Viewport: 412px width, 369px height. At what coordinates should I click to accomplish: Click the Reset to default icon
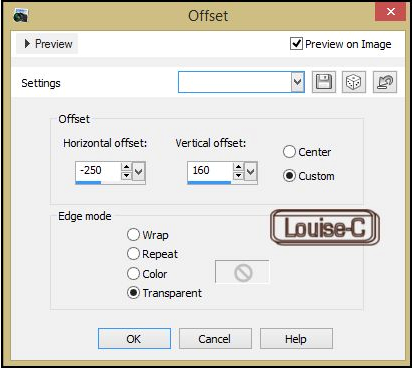pyautogui.click(x=385, y=82)
